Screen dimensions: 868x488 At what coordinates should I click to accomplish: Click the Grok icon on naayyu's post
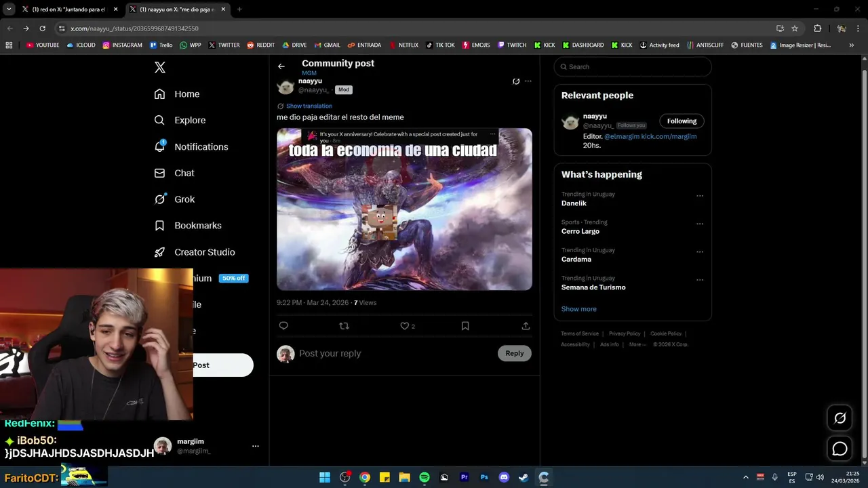pos(516,81)
